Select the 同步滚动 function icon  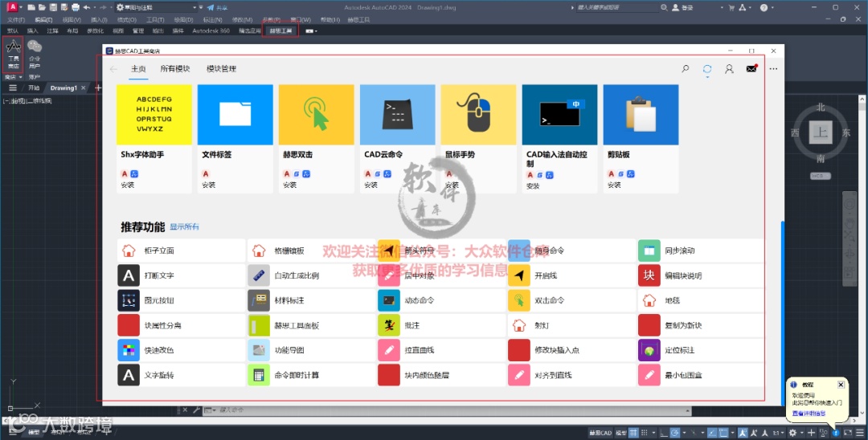tap(649, 251)
